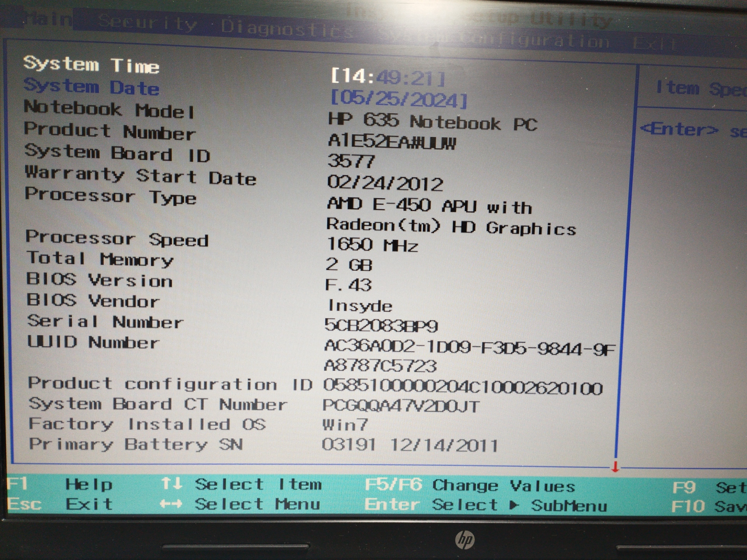This screenshot has height=560, width=747.
Task: Select the Total Memory label
Action: [100, 260]
